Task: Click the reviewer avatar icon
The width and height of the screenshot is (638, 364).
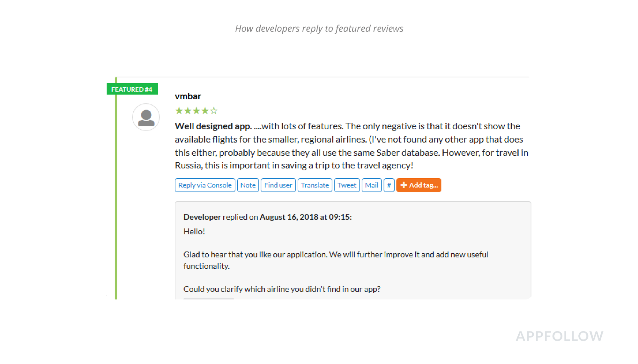Action: point(146,117)
